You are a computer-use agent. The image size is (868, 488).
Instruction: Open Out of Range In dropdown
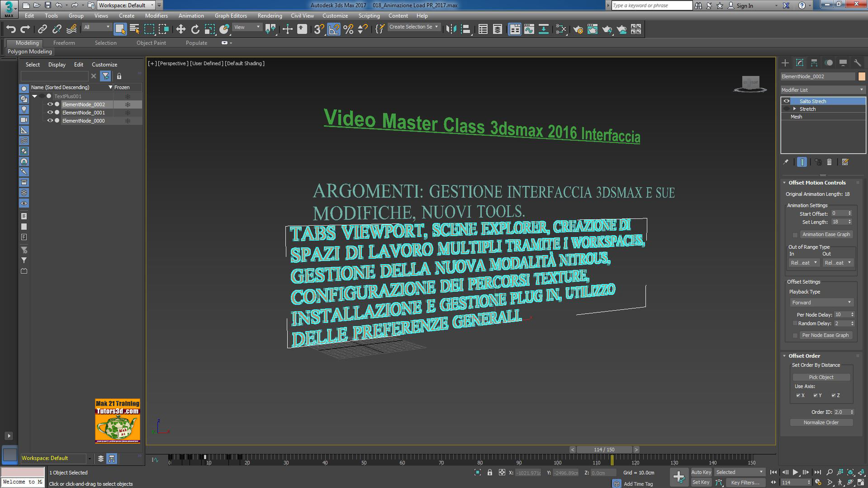coord(804,263)
